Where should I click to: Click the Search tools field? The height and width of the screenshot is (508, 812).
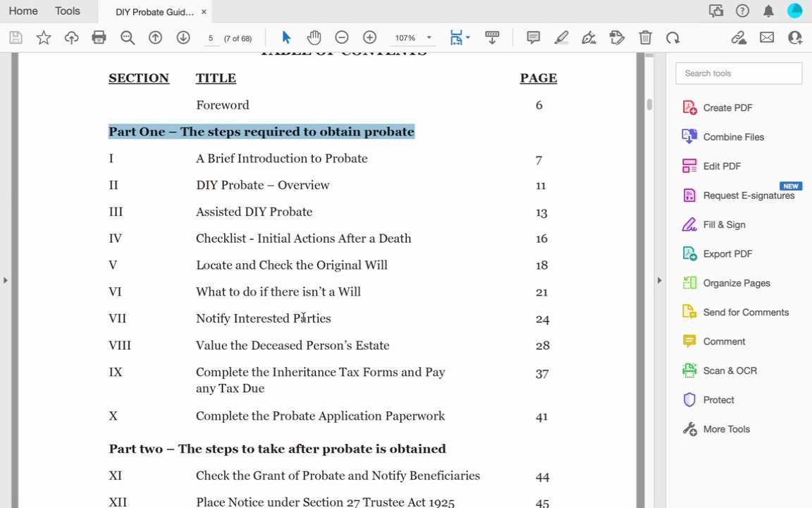point(738,73)
